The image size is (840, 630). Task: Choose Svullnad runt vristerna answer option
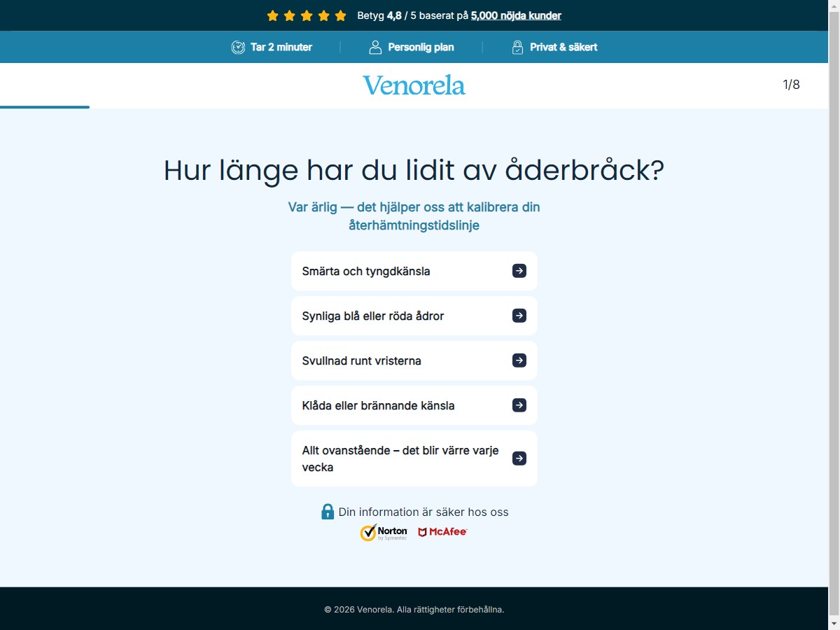tap(414, 360)
